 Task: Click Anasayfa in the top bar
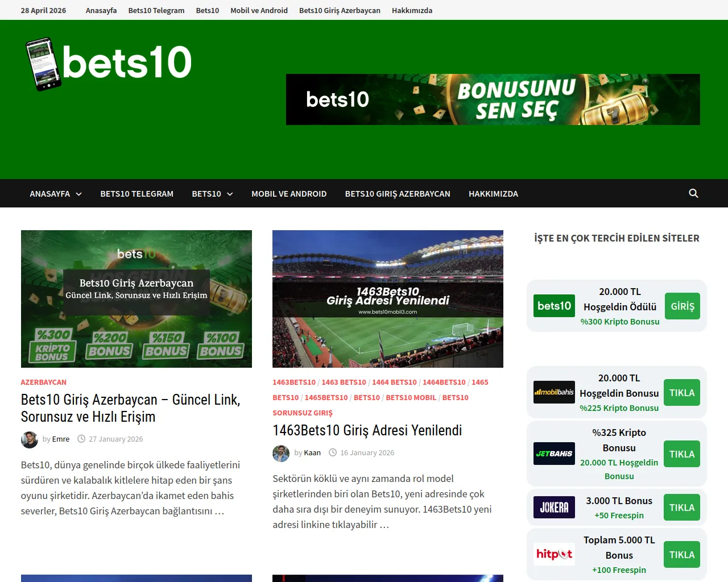point(101,10)
